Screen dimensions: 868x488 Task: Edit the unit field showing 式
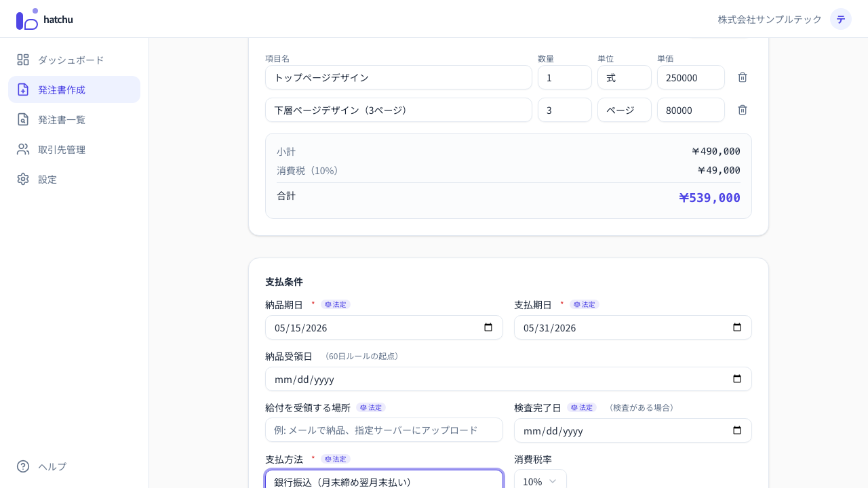click(x=625, y=77)
